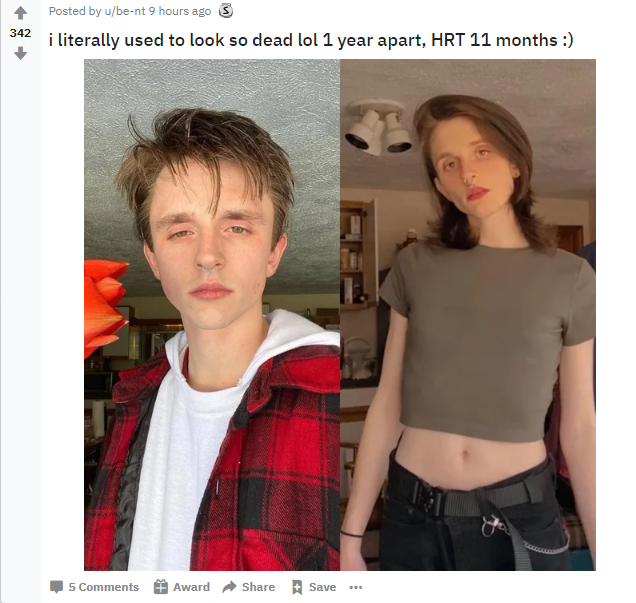Click the 'Award' text button
The height and width of the screenshot is (603, 636).
click(191, 587)
